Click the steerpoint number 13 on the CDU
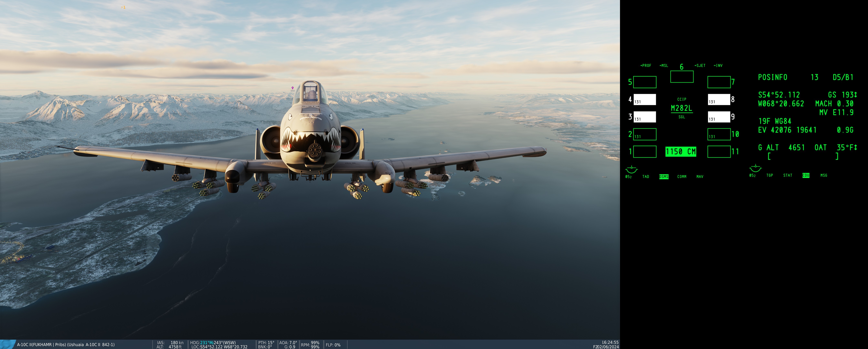The height and width of the screenshot is (349, 868). [814, 77]
